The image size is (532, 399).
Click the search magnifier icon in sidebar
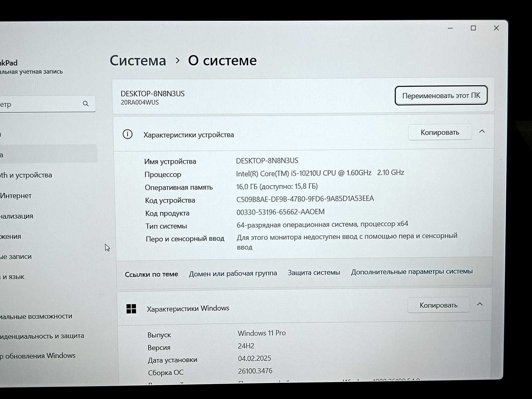86,104
